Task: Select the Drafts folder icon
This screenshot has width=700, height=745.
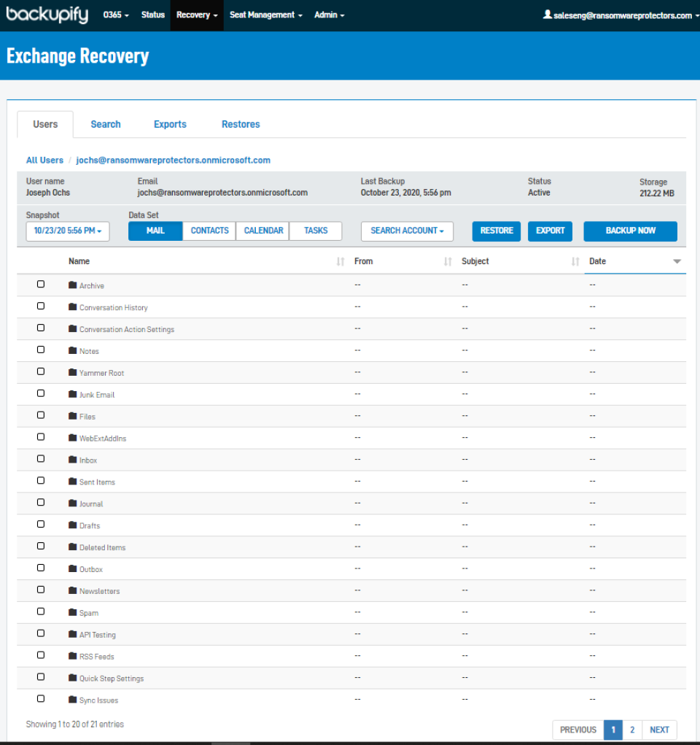Action: point(71,525)
